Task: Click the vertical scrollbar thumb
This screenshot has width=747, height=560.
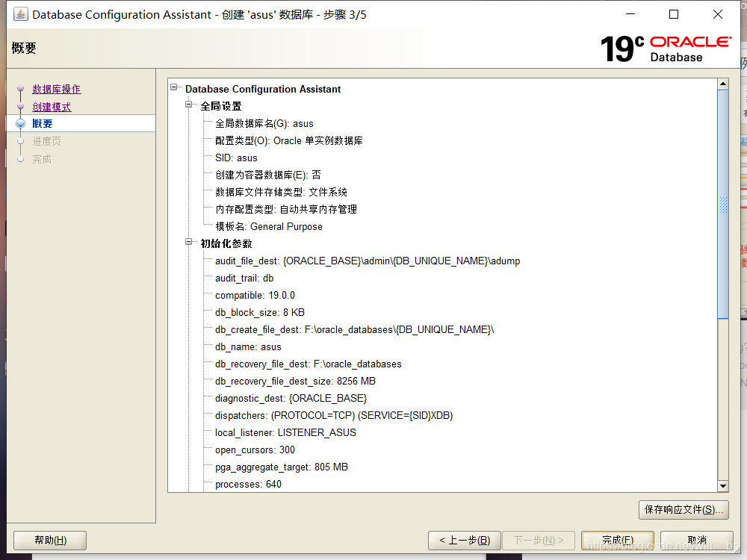Action: 723,205
